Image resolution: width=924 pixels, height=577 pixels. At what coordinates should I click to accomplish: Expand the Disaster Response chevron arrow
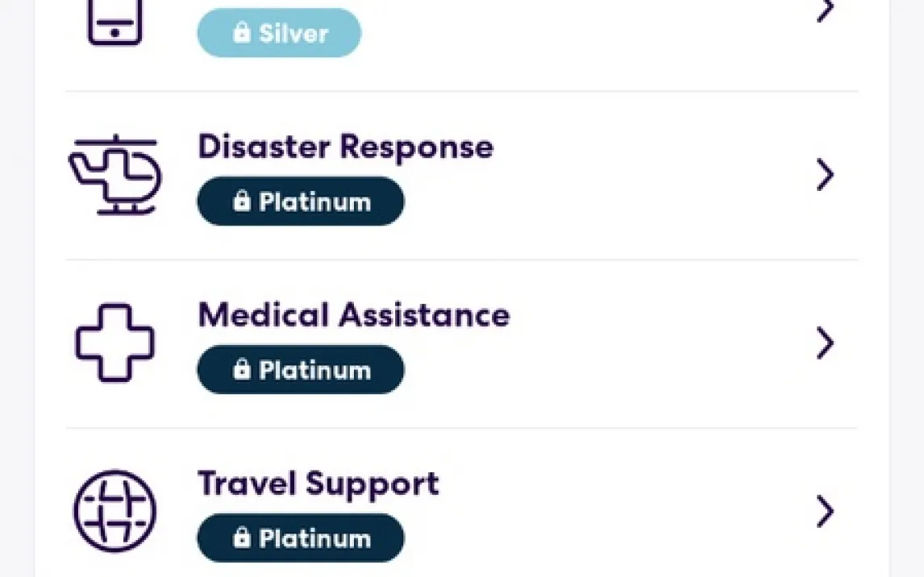[x=824, y=175]
